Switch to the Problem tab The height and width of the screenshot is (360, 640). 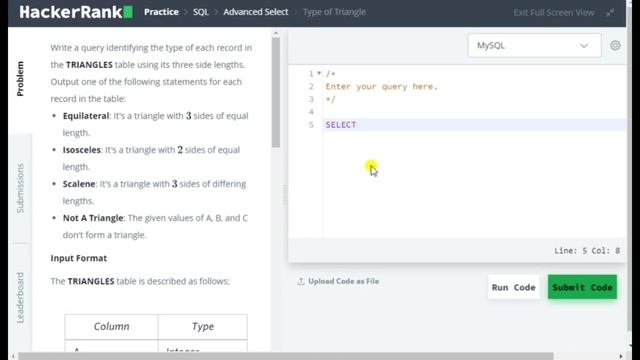[x=20, y=79]
